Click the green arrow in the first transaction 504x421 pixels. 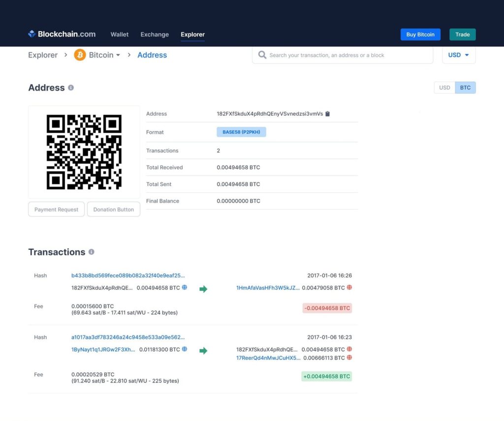204,289
